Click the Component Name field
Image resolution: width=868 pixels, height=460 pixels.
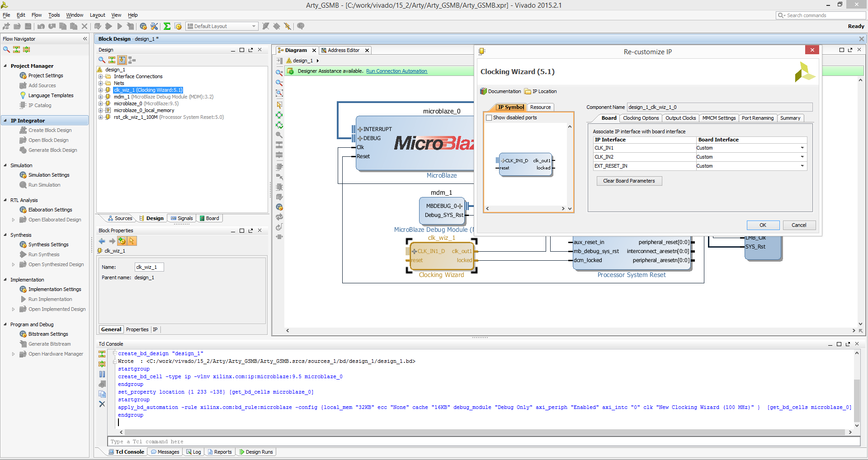tap(720, 107)
